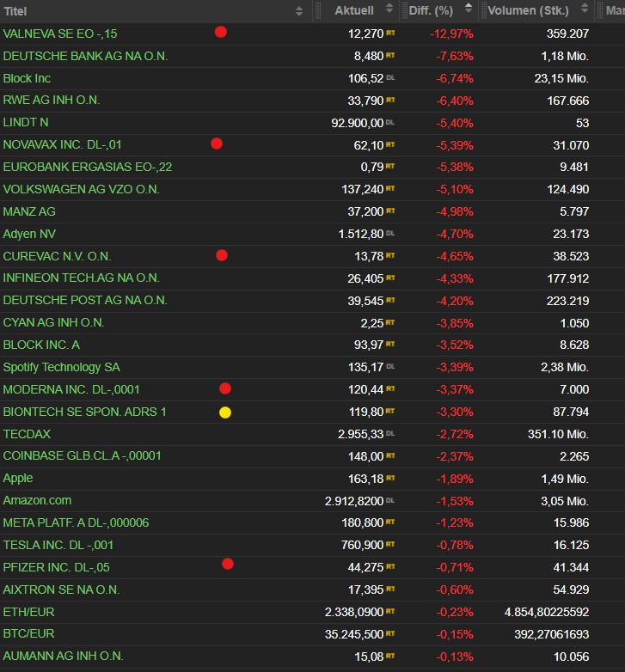Toggle sort arrows on the Aktuell column
This screenshot has height=672, width=625.
[x=389, y=10]
